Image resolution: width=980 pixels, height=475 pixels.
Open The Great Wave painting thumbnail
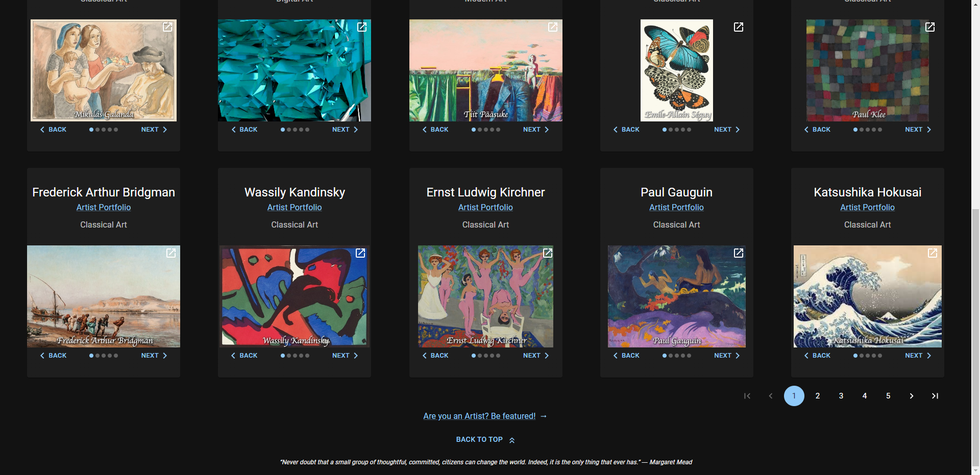point(867,296)
